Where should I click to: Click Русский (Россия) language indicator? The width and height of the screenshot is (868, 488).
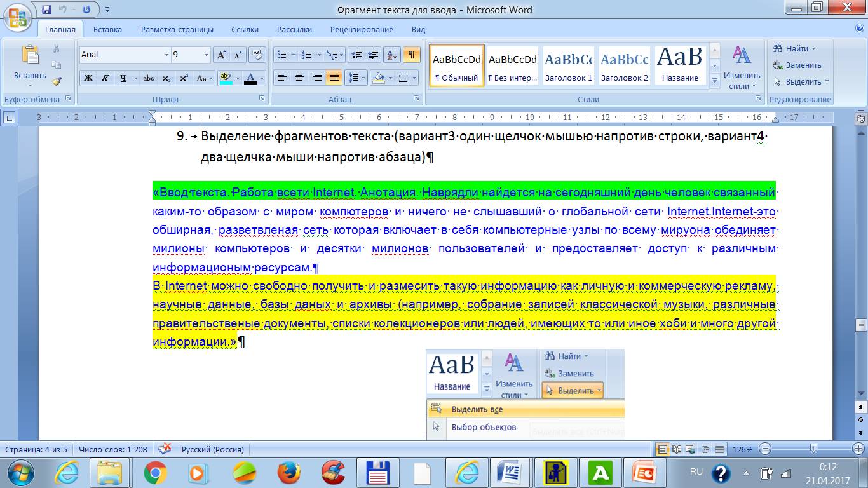click(x=213, y=449)
